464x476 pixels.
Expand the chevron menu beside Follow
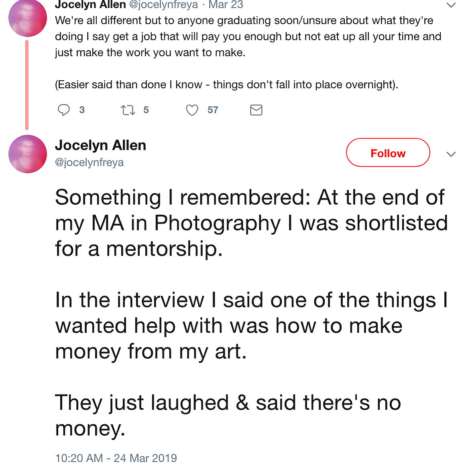point(451,154)
